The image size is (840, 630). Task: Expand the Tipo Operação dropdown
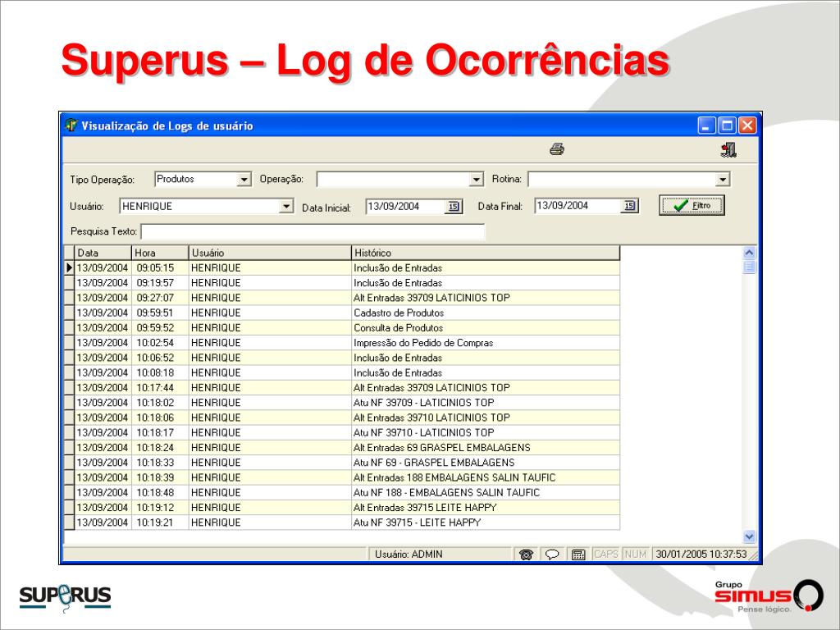[244, 180]
